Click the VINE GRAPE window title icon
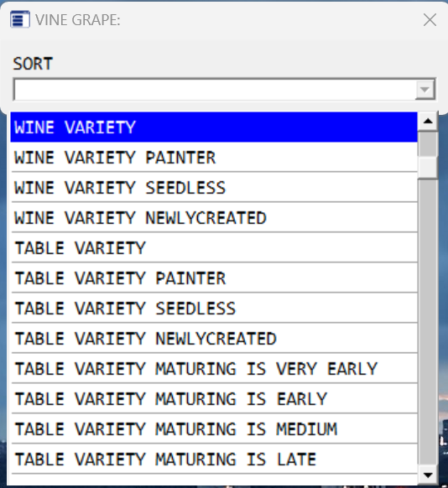 [20, 19]
